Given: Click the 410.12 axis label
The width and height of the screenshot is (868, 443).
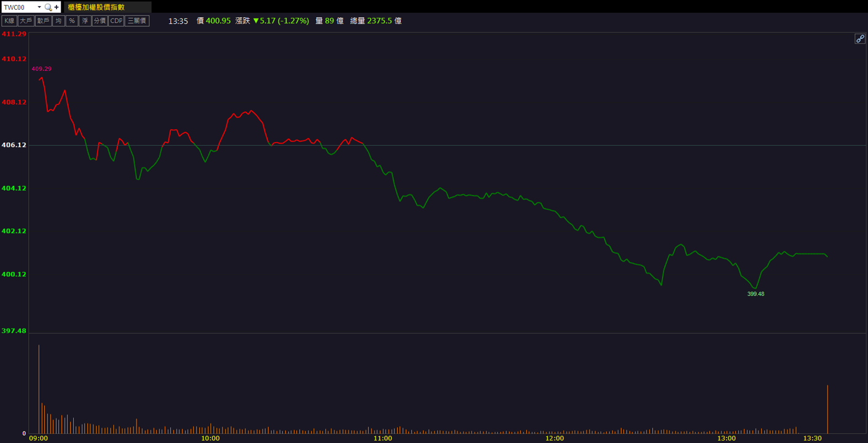Looking at the screenshot, I should point(14,59).
